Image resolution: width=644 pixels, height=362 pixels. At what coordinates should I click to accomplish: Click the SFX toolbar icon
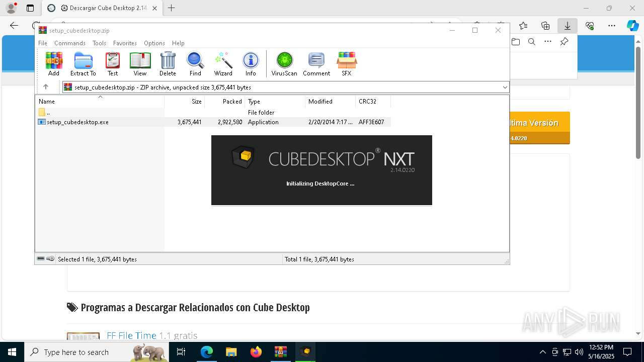coord(347,64)
